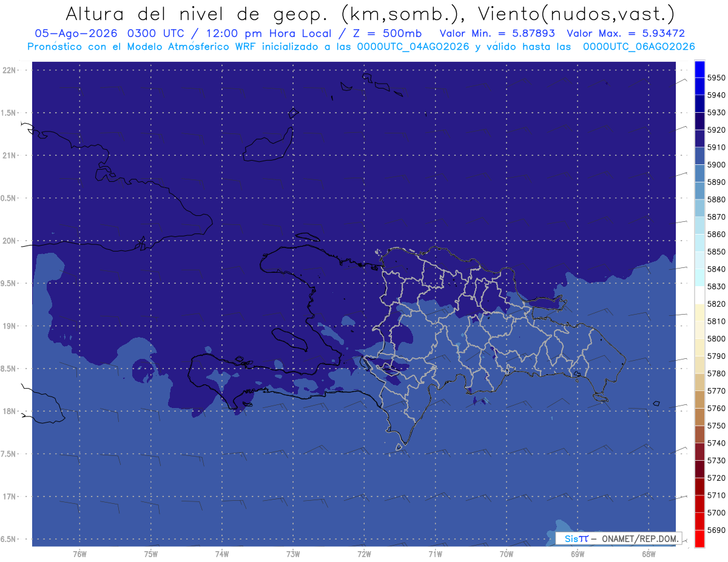Click the colorbar swatch between 5730 and 5720

click(x=699, y=469)
